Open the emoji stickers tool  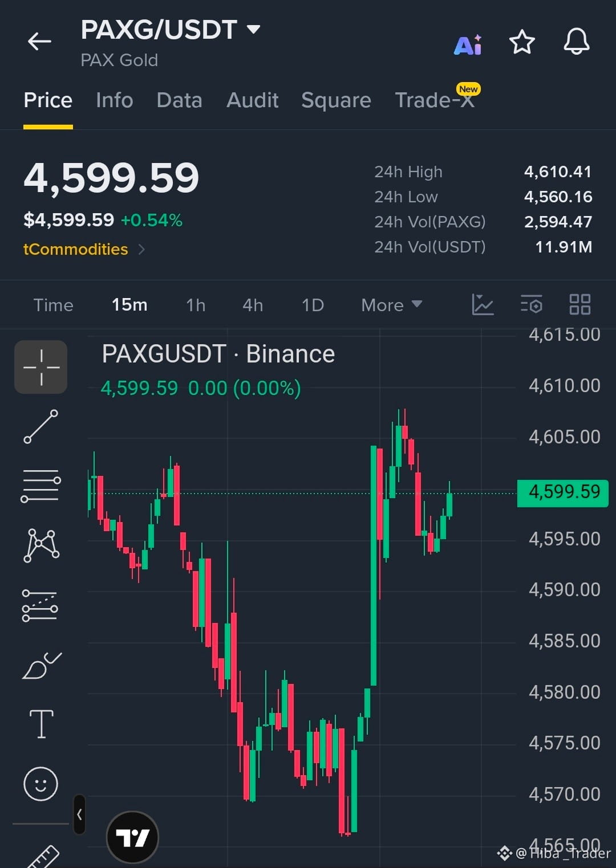(x=40, y=784)
